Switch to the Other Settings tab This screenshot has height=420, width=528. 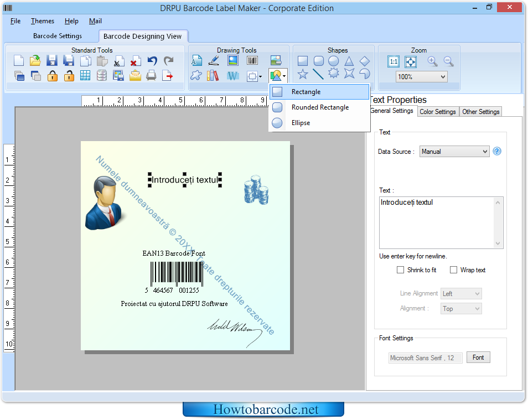point(480,111)
